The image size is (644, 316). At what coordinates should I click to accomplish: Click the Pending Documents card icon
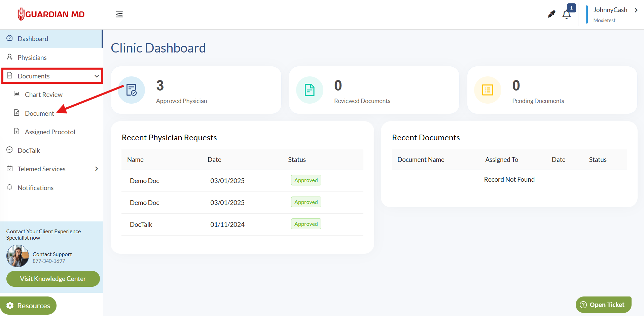[488, 90]
